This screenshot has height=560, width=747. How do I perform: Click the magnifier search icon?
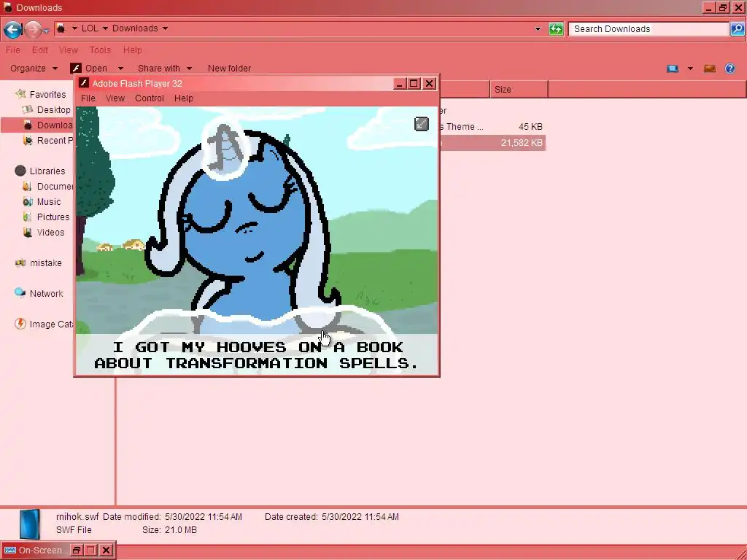[738, 29]
